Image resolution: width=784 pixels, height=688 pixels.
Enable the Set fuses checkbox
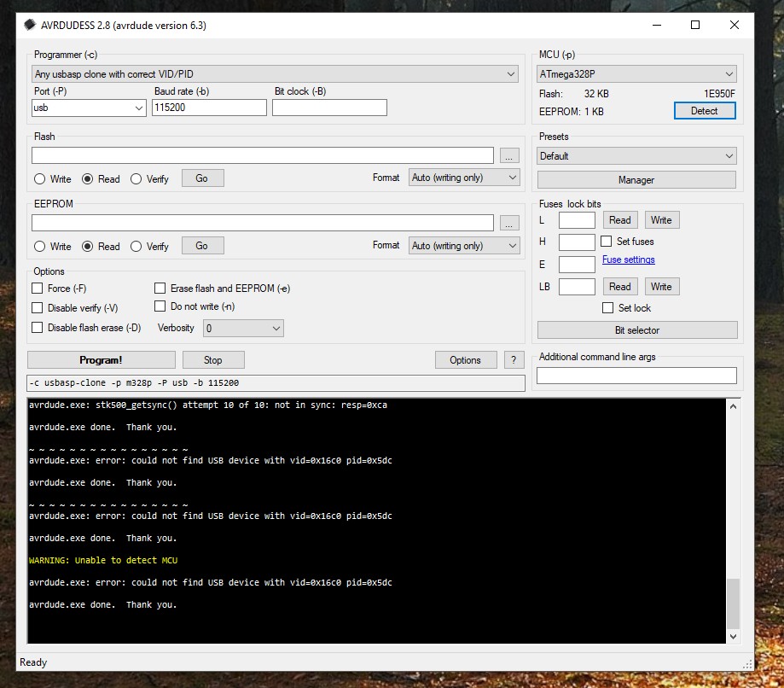point(607,242)
